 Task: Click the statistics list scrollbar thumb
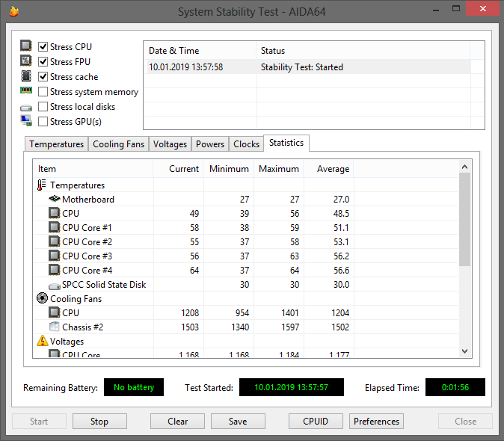tap(464, 219)
